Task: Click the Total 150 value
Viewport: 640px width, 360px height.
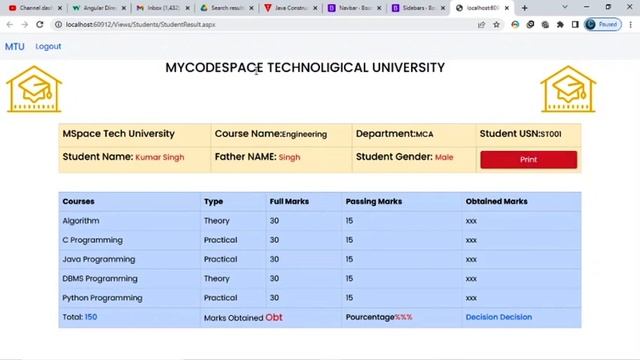Action: pyautogui.click(x=91, y=317)
